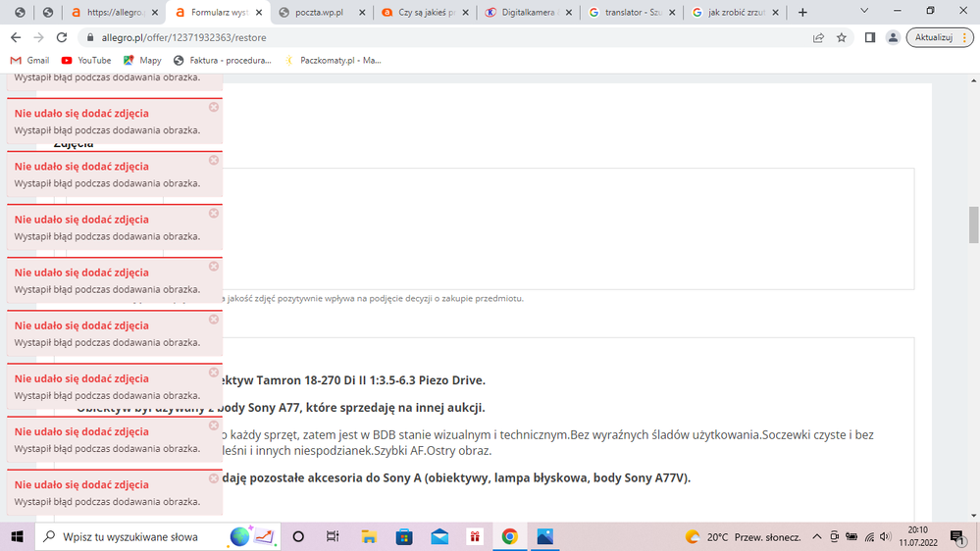The height and width of the screenshot is (551, 980).
Task: Switch to the Digitalkamera tab
Action: point(524,13)
